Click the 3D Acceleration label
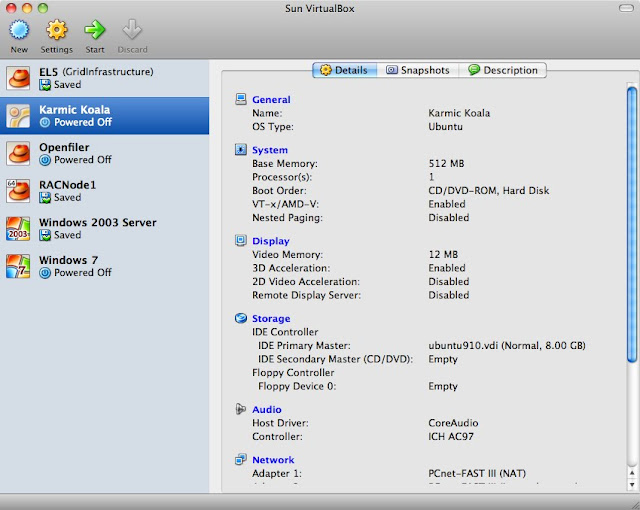 point(291,268)
